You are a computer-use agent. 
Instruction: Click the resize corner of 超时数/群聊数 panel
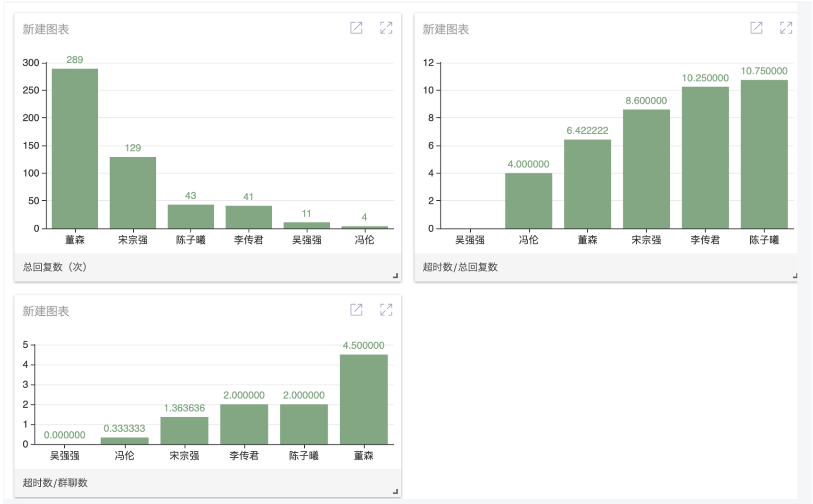coord(395,491)
